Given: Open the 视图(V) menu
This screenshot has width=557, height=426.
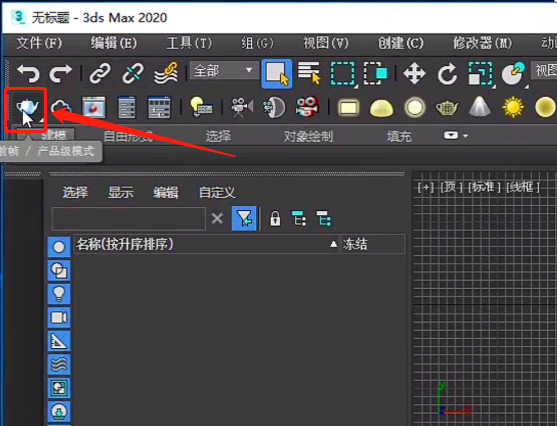Looking at the screenshot, I should pyautogui.click(x=326, y=43).
